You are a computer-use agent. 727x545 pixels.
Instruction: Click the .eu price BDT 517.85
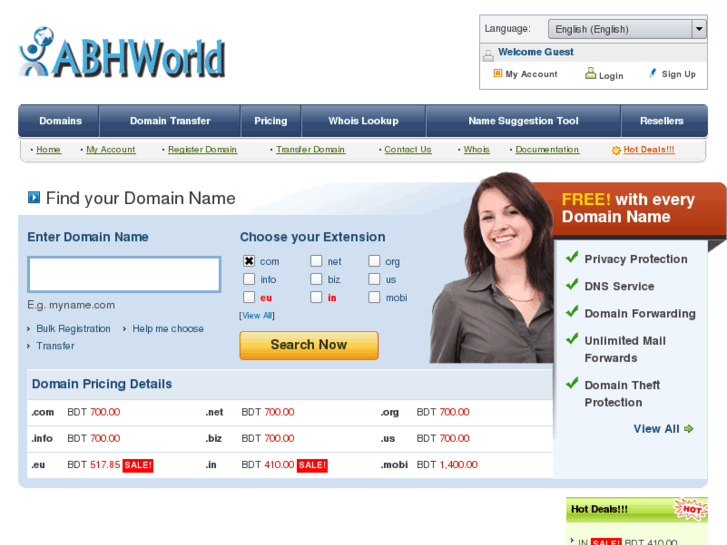pyautogui.click(x=94, y=465)
